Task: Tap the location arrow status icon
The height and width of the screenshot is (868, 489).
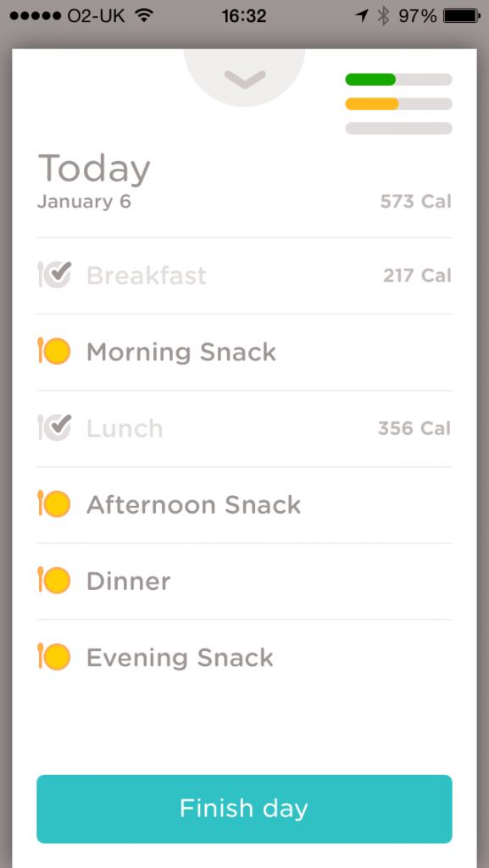Action: coord(362,16)
